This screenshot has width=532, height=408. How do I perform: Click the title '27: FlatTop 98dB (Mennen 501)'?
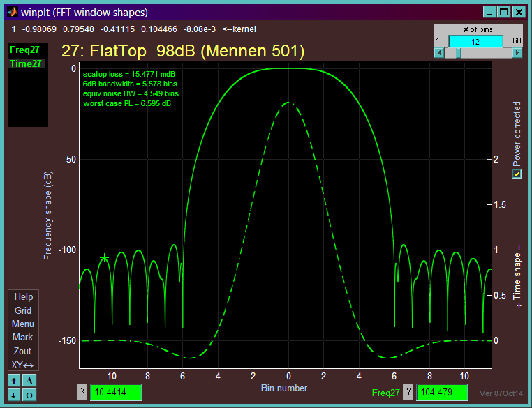[183, 51]
